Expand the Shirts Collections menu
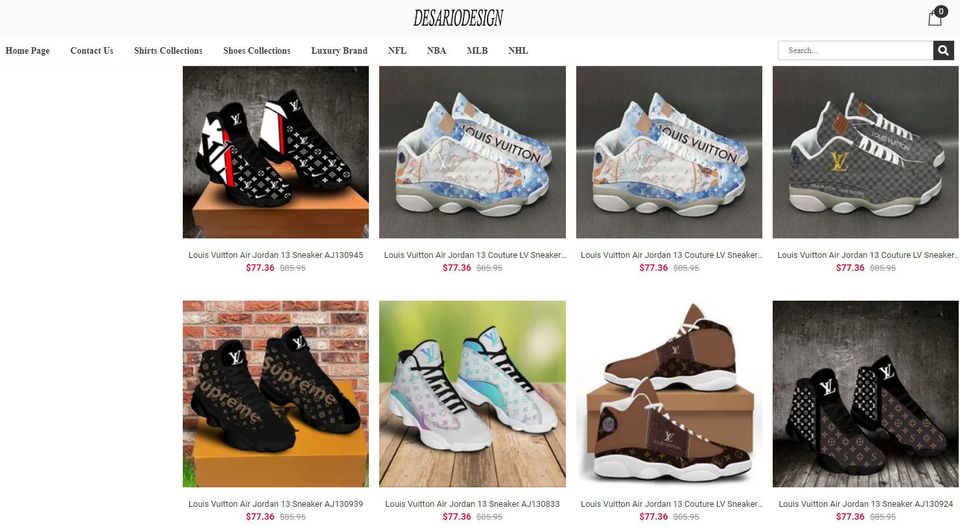960x530 pixels. click(168, 51)
